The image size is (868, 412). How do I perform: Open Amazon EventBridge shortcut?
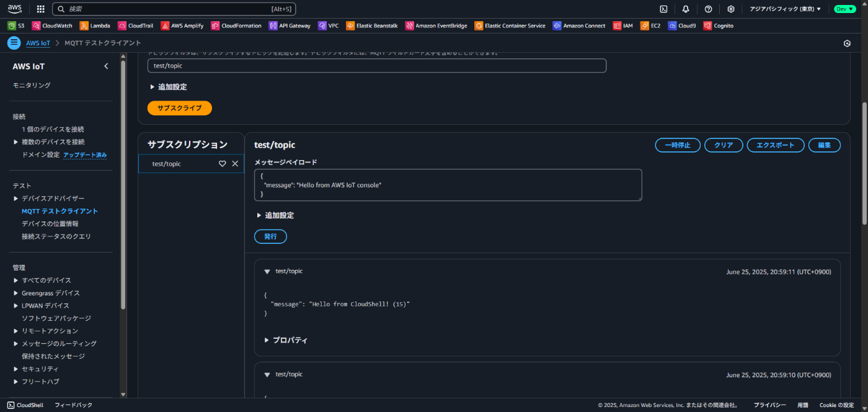pyautogui.click(x=436, y=25)
